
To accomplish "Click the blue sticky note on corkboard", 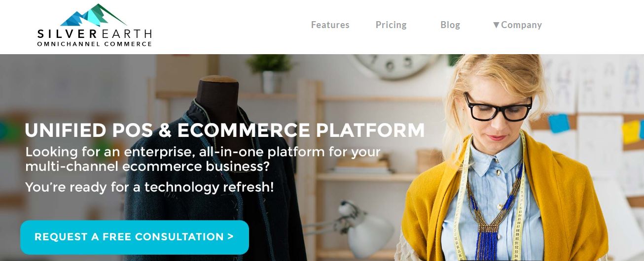I will (559, 123).
